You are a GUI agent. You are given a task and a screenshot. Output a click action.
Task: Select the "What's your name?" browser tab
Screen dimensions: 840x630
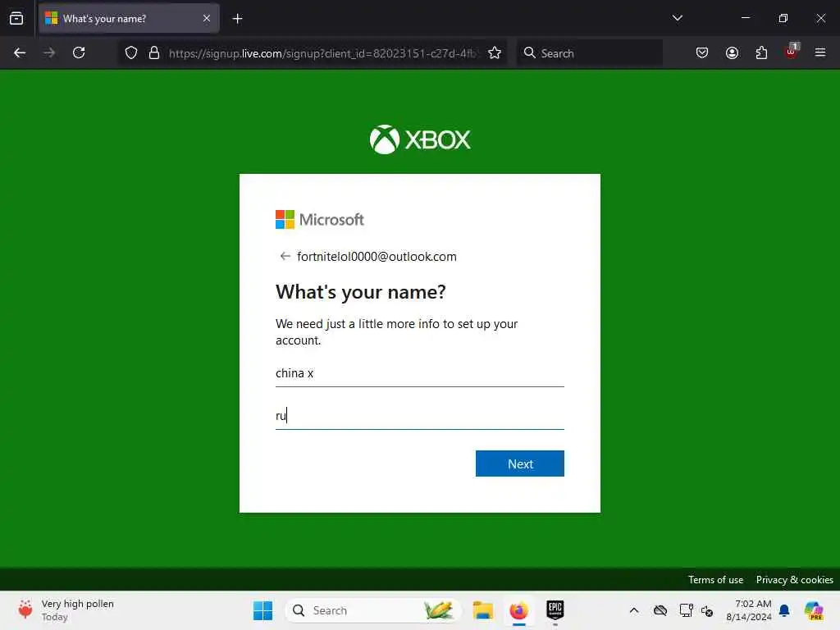point(129,18)
